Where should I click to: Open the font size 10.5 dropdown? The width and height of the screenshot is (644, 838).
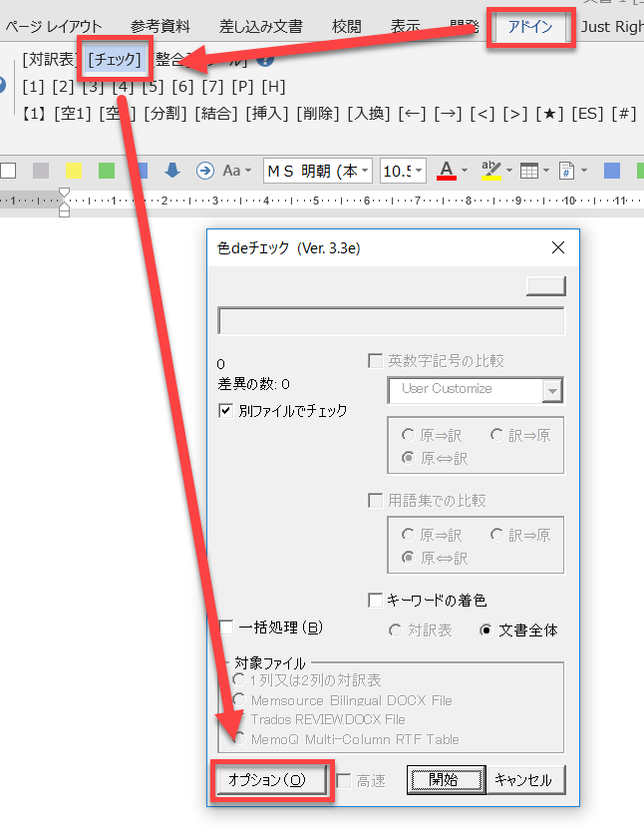tap(417, 171)
